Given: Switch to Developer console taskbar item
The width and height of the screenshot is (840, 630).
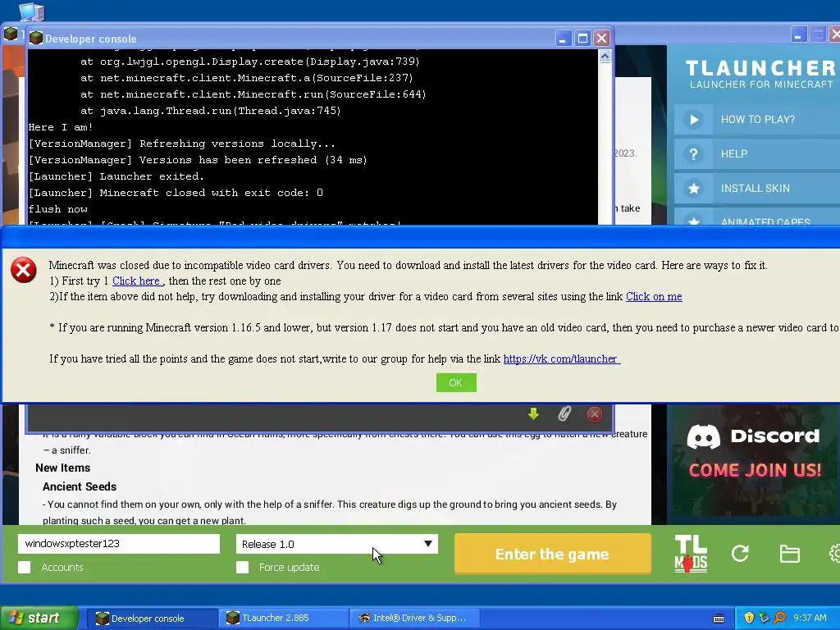Looking at the screenshot, I should (152, 619).
